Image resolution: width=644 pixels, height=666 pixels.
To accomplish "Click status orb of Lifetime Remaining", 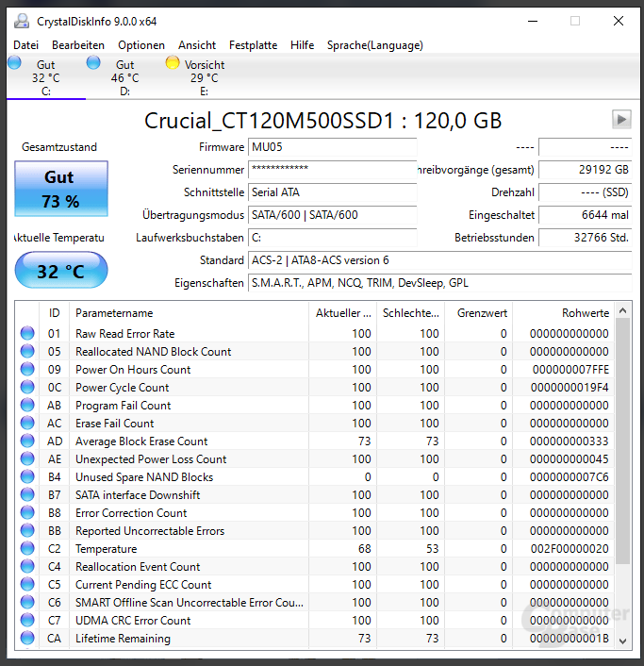I will click(27, 638).
